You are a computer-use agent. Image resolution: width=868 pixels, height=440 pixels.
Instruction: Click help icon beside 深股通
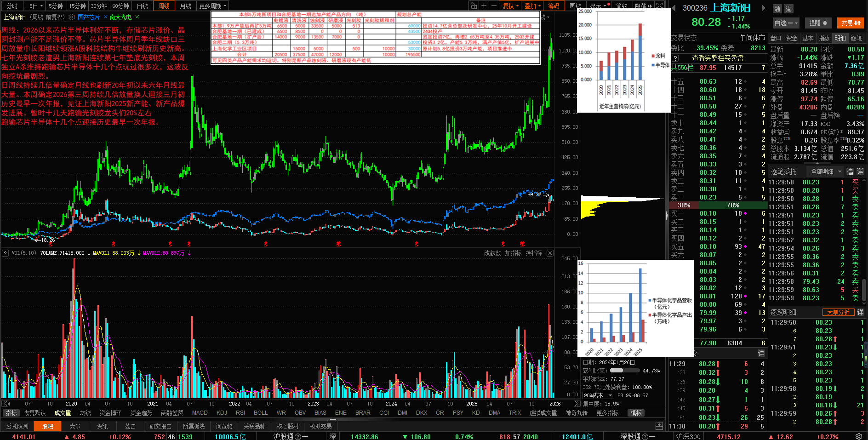pyautogui.click(x=645, y=436)
